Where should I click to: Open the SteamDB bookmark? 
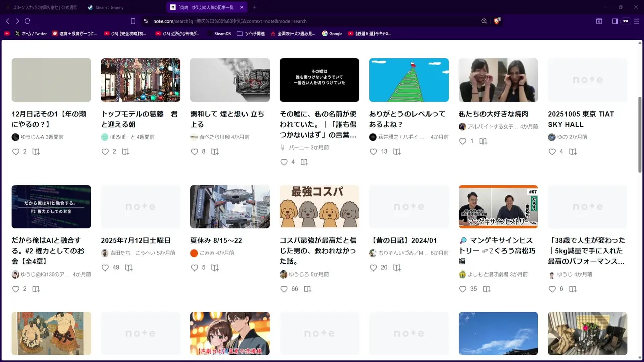[x=219, y=34]
